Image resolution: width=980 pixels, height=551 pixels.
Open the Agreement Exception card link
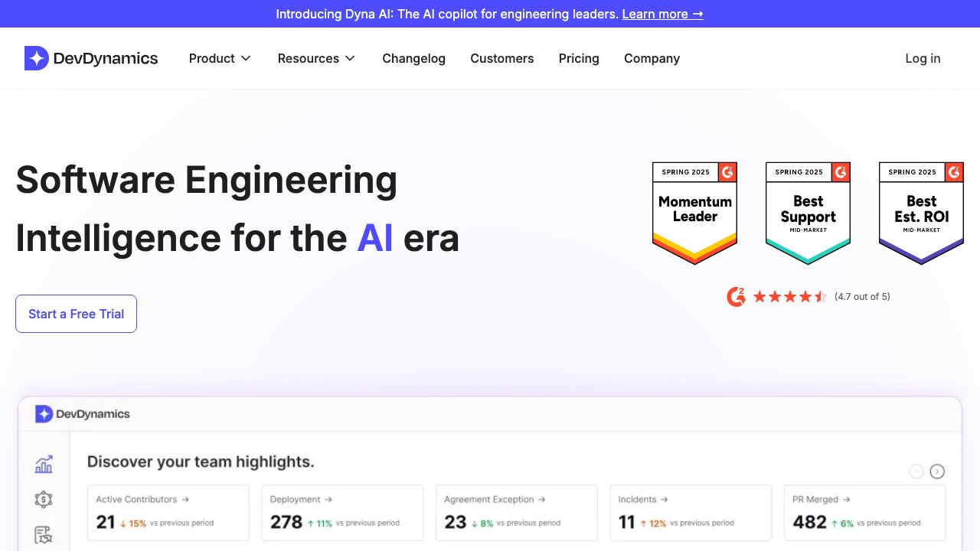(x=495, y=500)
